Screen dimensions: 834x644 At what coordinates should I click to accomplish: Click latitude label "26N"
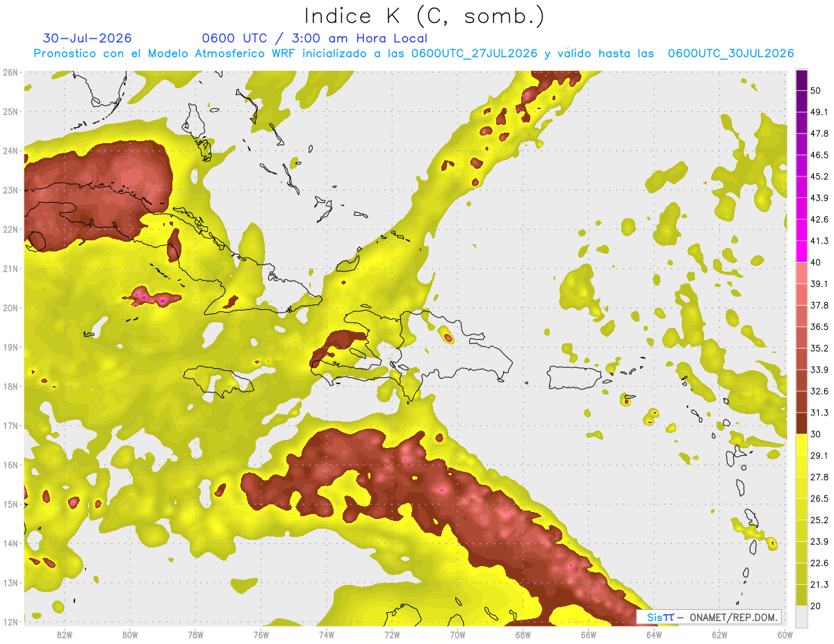click(10, 72)
